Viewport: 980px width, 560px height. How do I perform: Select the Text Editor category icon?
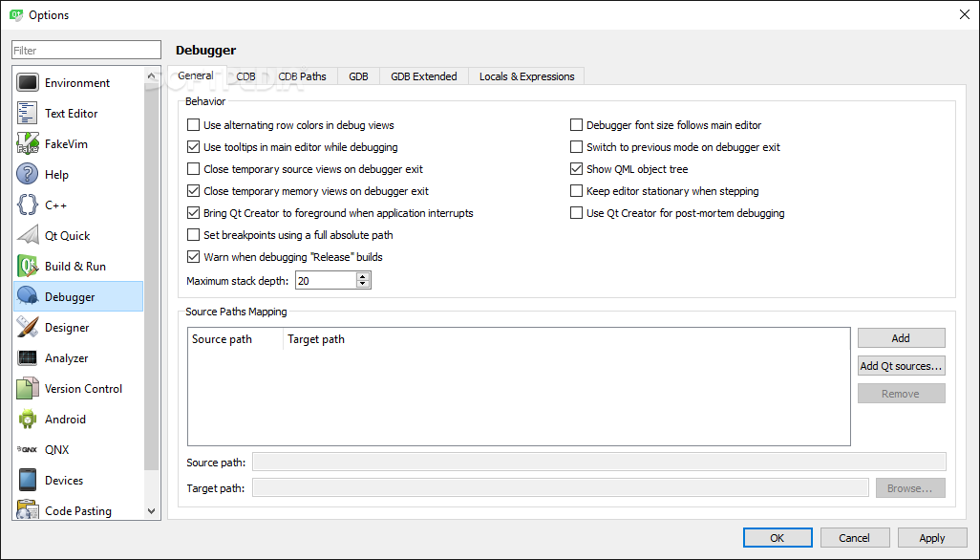(28, 113)
